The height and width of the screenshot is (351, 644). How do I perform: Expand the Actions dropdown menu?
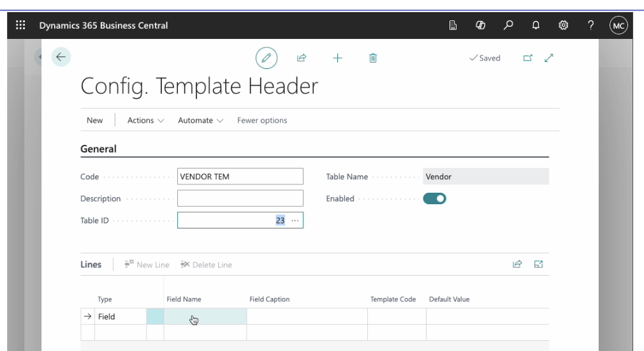click(145, 121)
